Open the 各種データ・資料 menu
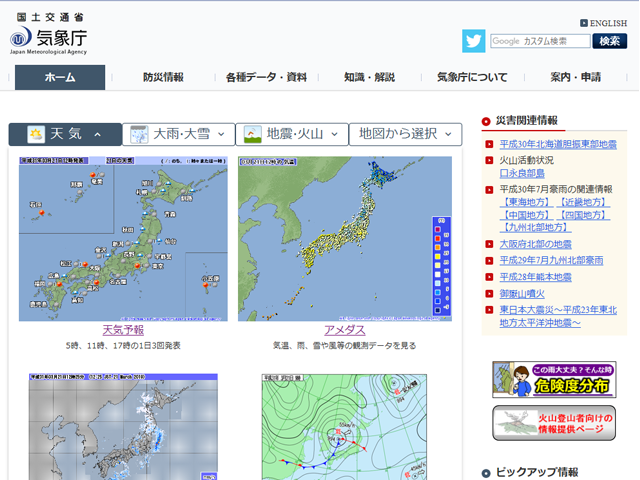The height and width of the screenshot is (480, 640). click(x=266, y=77)
